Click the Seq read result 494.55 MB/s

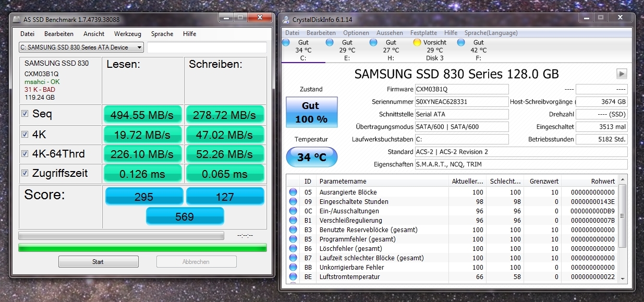pyautogui.click(x=143, y=115)
